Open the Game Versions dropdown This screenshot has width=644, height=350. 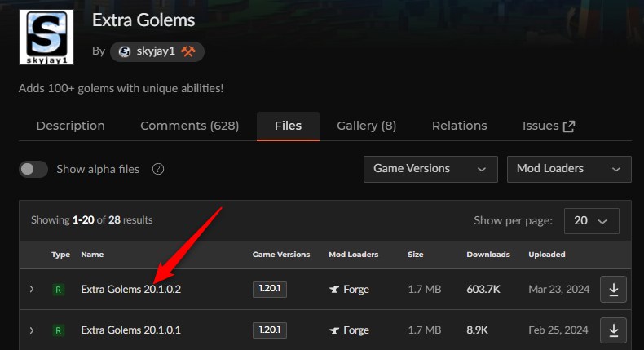coord(430,169)
